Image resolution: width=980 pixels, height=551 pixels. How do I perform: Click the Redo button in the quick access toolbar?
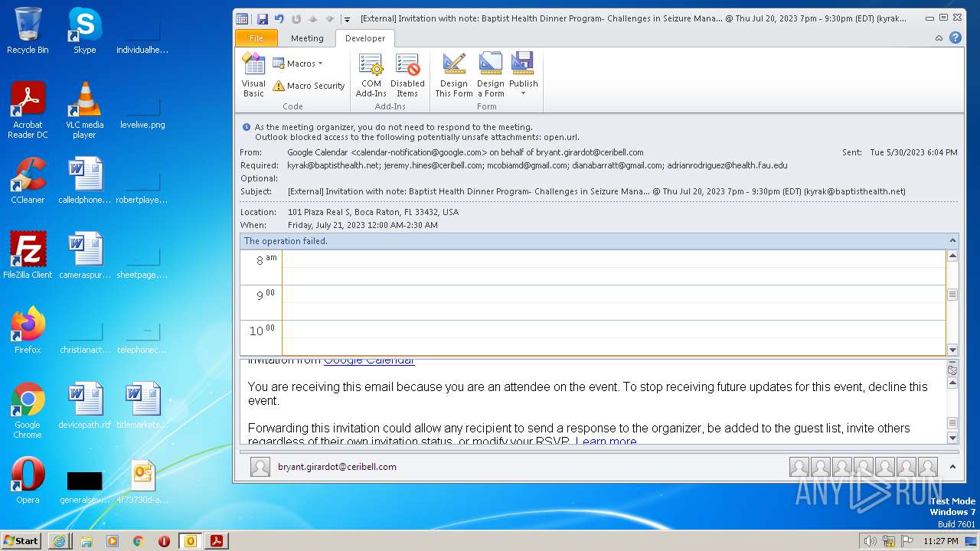tap(296, 19)
